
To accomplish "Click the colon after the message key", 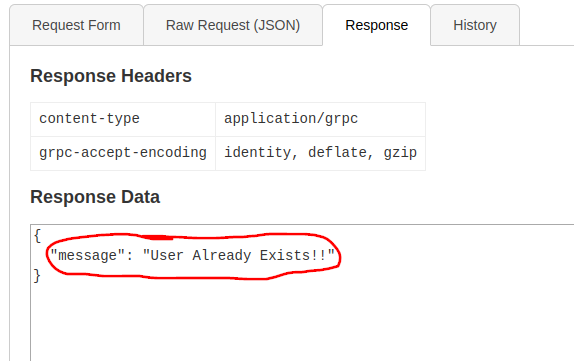I will click(130, 256).
